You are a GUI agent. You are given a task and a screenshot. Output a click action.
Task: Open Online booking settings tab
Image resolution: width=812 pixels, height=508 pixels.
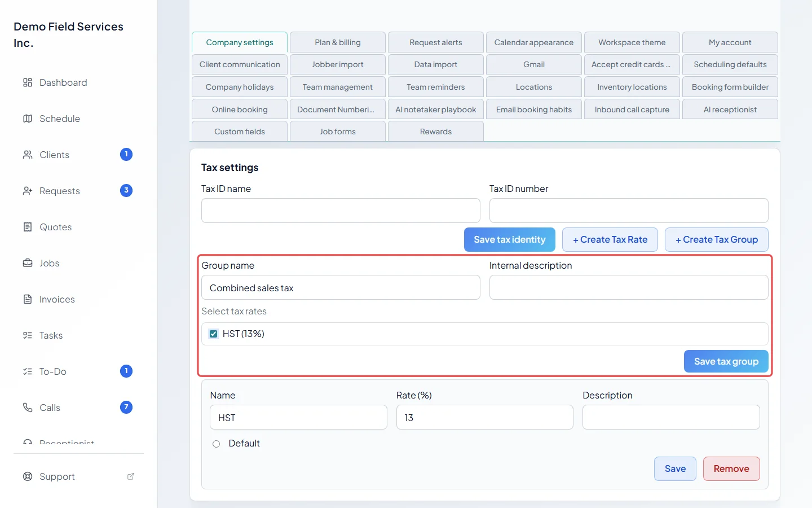240,110
